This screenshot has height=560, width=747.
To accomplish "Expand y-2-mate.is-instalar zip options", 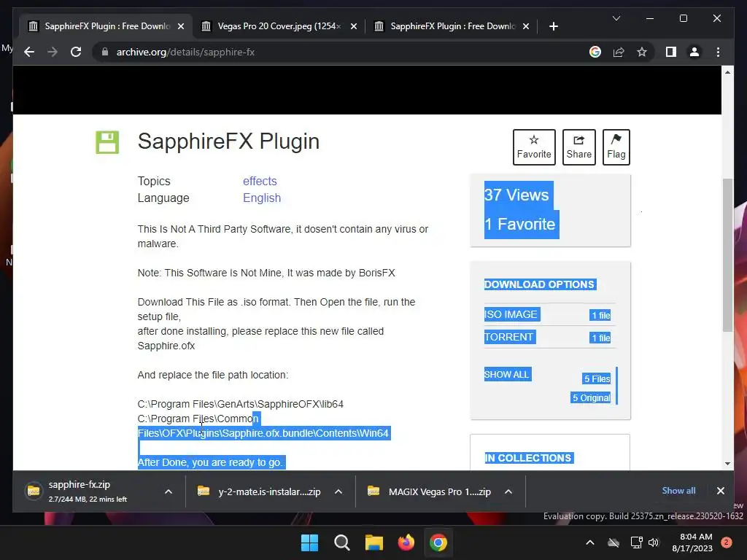I will [338, 491].
